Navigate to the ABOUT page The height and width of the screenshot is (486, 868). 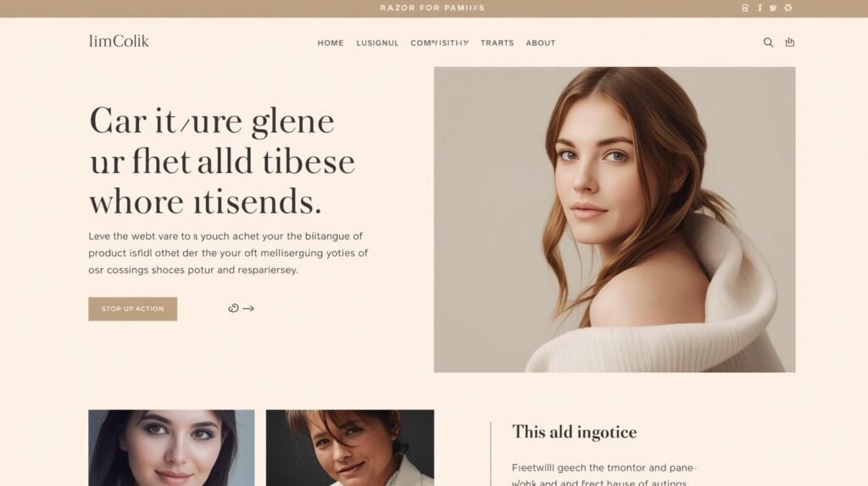click(541, 42)
